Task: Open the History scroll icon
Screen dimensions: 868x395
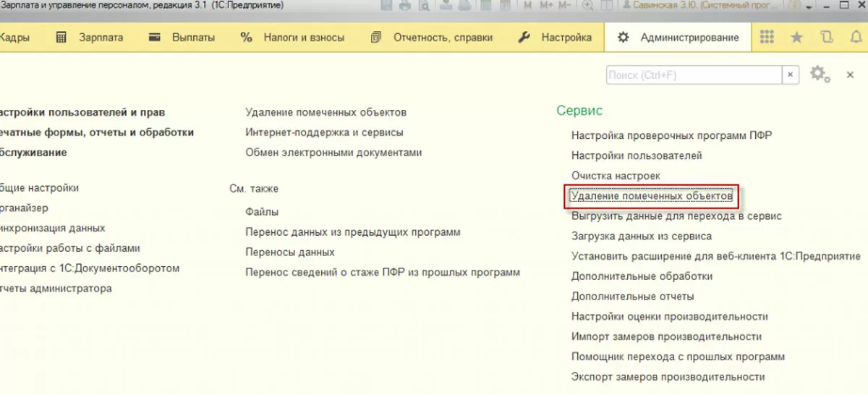Action: (x=827, y=38)
